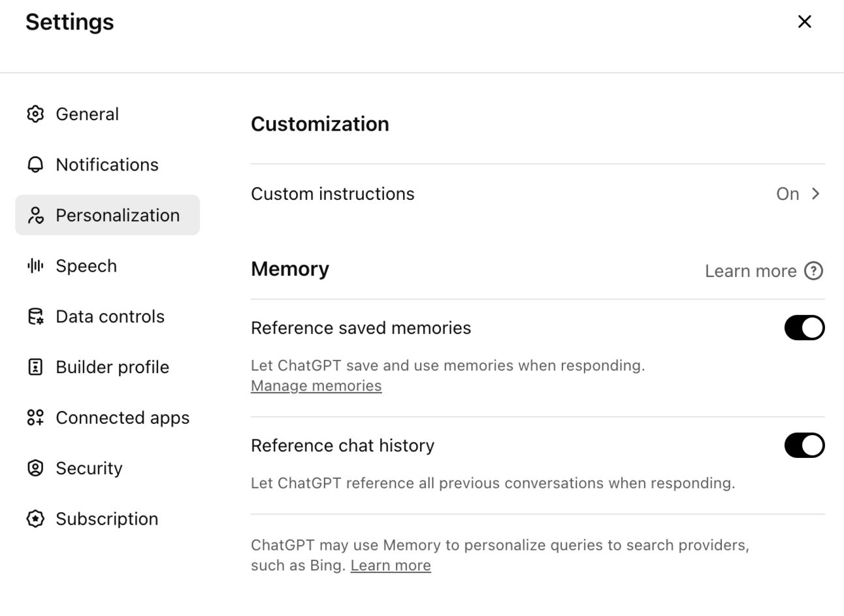Click the Memory help question mark icon
The image size is (844, 616).
tap(813, 270)
